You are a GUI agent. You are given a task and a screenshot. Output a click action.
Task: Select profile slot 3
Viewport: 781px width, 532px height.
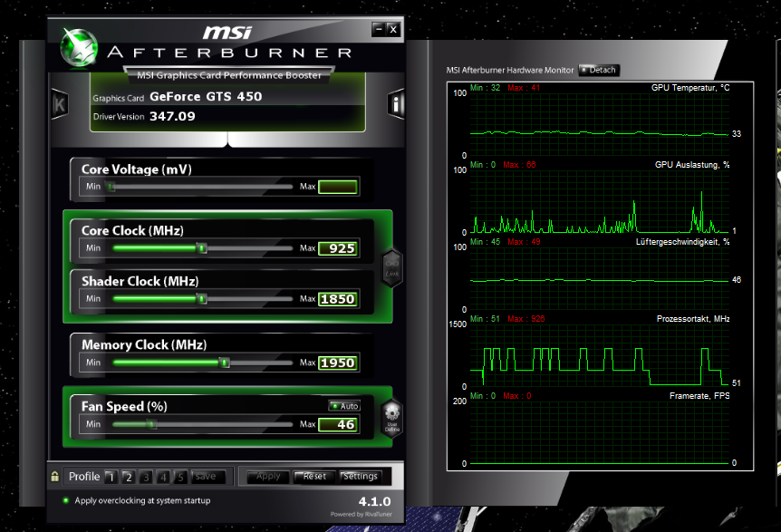click(x=146, y=478)
